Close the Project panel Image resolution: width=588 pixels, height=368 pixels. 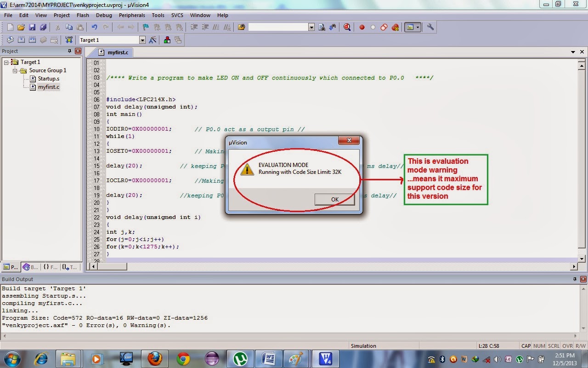click(x=78, y=51)
